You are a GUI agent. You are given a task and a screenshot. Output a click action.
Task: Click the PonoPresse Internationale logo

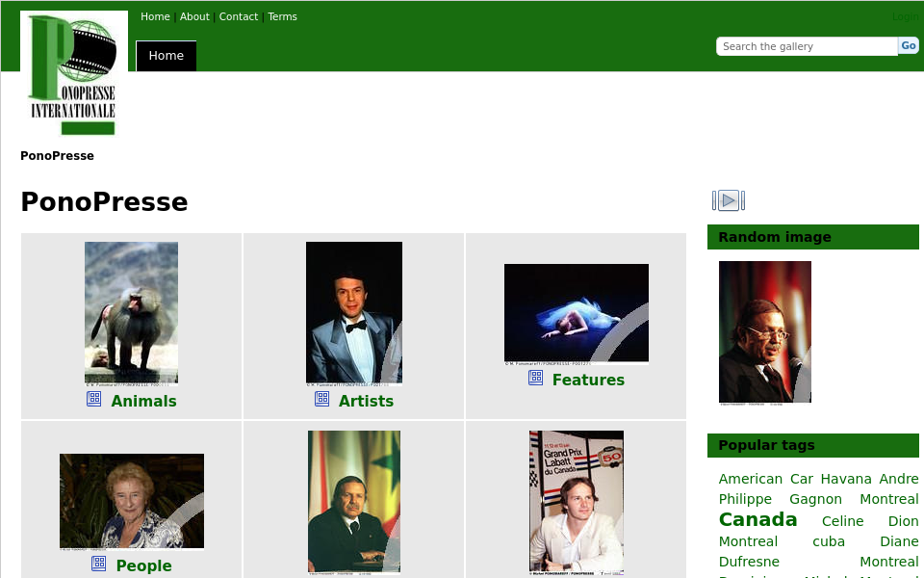[74, 74]
